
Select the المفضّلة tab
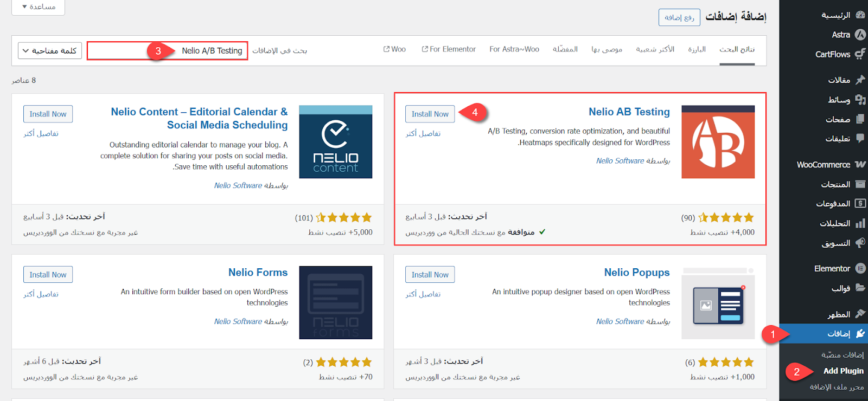pos(565,49)
